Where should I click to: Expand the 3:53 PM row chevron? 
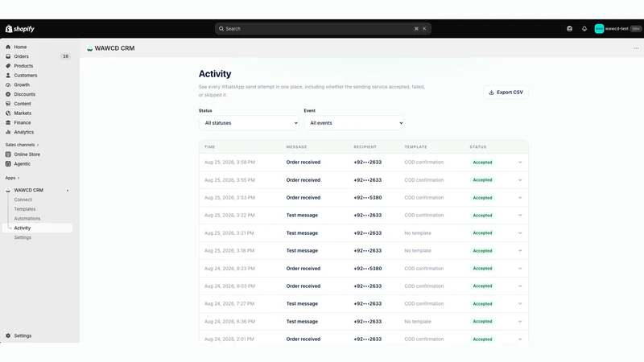520,197
